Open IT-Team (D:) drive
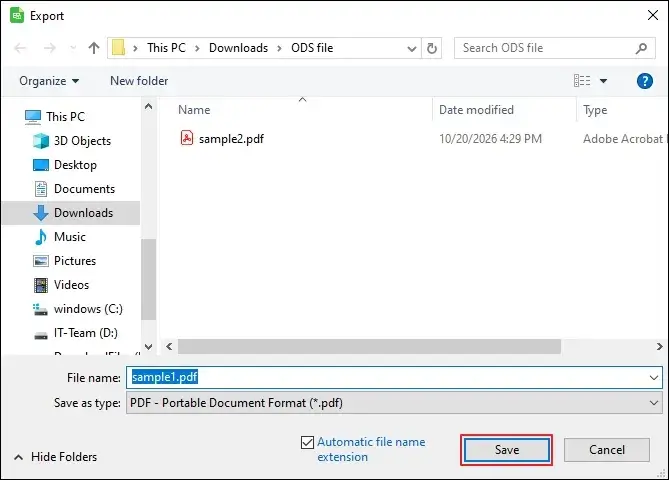This screenshot has width=669, height=480. coord(85,333)
